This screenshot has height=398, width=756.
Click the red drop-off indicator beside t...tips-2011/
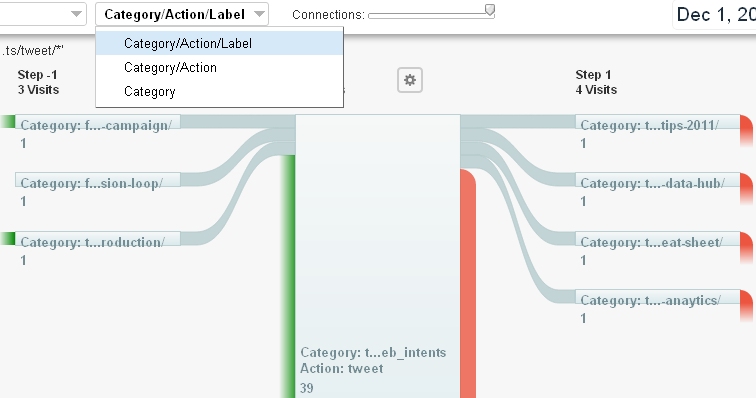(x=746, y=130)
